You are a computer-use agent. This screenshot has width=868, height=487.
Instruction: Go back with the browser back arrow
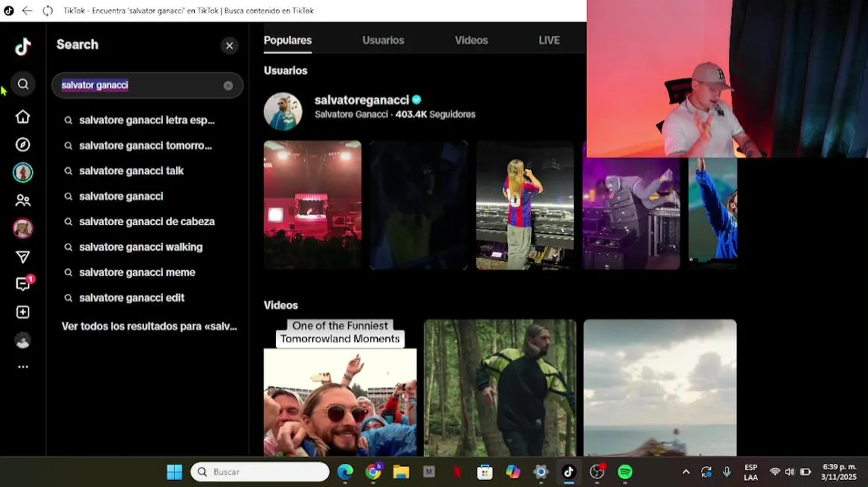click(x=27, y=11)
